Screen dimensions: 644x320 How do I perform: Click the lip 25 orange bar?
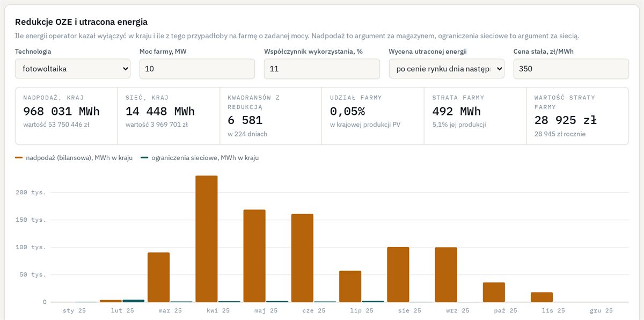350,286
